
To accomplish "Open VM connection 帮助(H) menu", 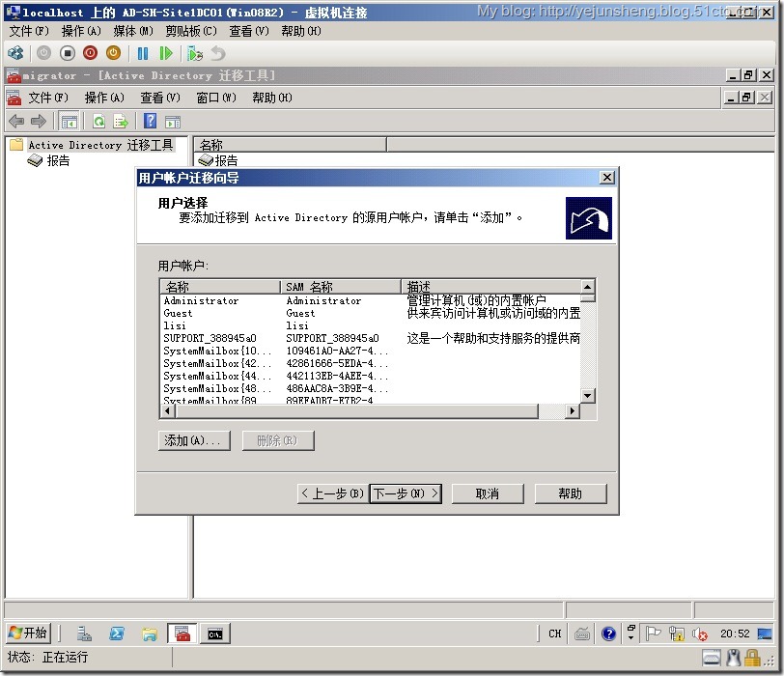I will 301,31.
